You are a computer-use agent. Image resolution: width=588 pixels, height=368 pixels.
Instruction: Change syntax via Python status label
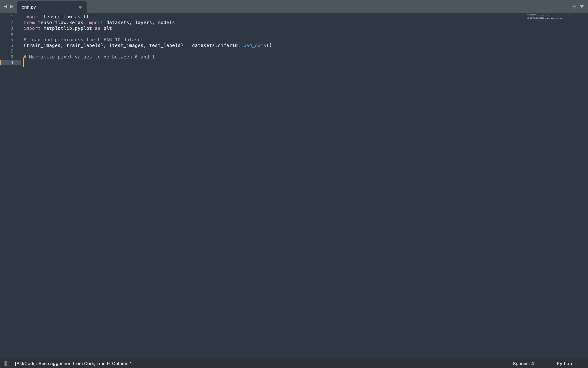point(564,363)
